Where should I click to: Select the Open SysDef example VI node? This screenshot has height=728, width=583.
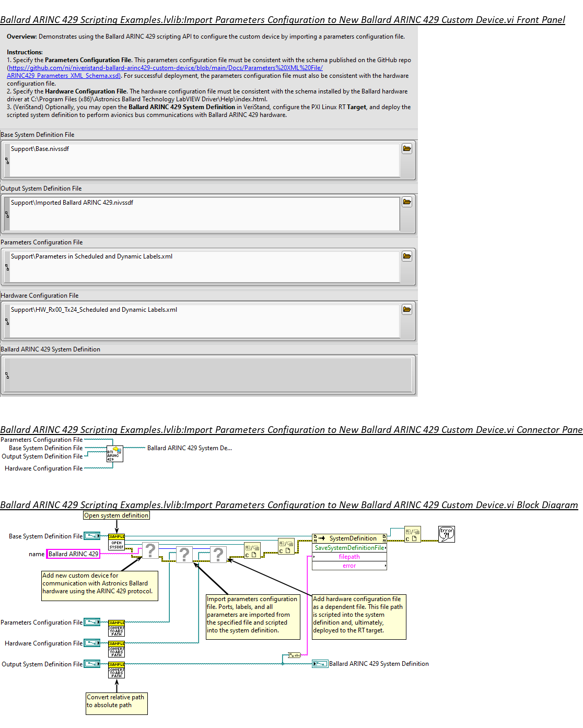tap(116, 542)
